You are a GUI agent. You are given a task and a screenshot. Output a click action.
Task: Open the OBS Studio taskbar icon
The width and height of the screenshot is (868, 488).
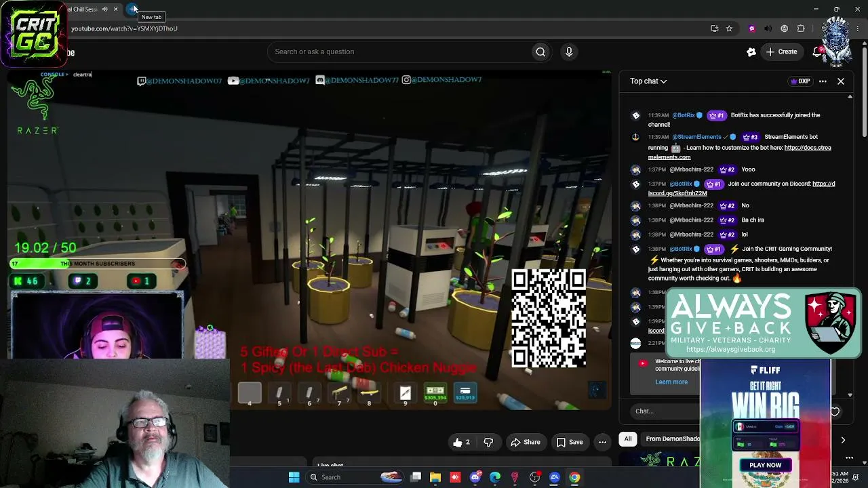[x=535, y=477]
